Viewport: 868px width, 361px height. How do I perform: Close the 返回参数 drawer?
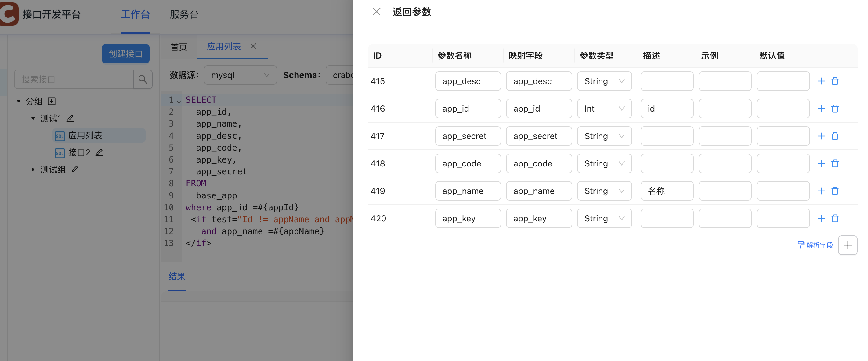click(x=376, y=12)
